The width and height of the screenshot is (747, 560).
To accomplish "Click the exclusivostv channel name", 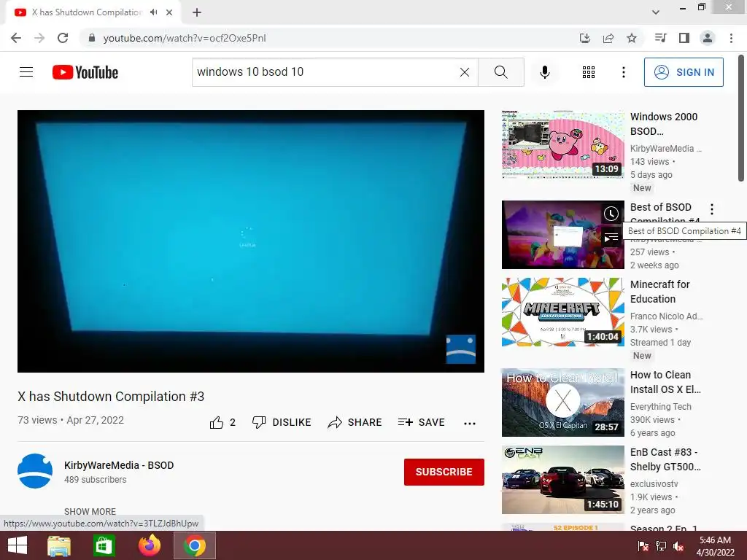I will 654,484.
